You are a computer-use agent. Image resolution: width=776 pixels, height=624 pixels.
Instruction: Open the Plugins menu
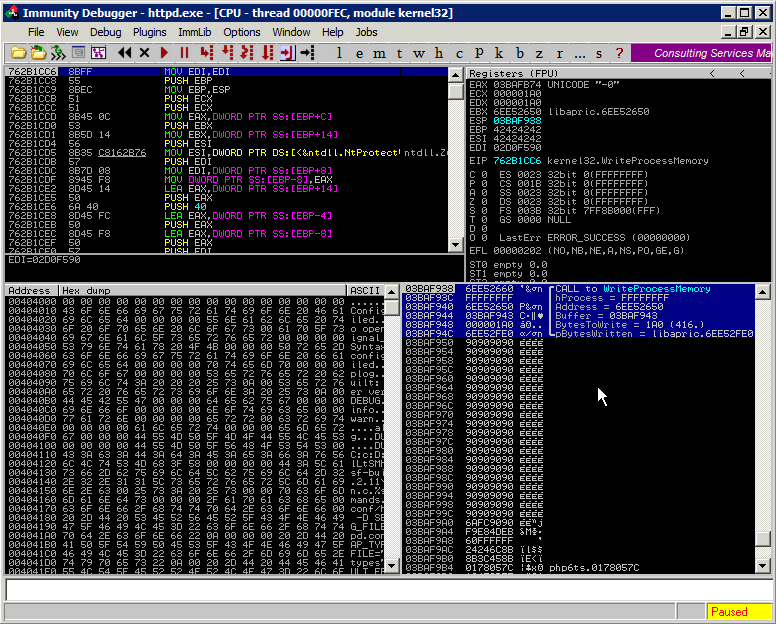coord(150,32)
